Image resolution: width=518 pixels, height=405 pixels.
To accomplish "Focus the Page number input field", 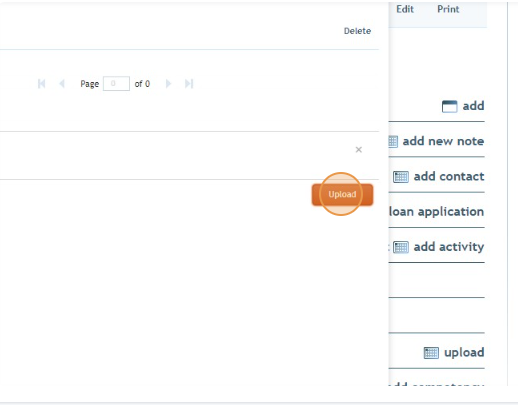I will [116, 83].
